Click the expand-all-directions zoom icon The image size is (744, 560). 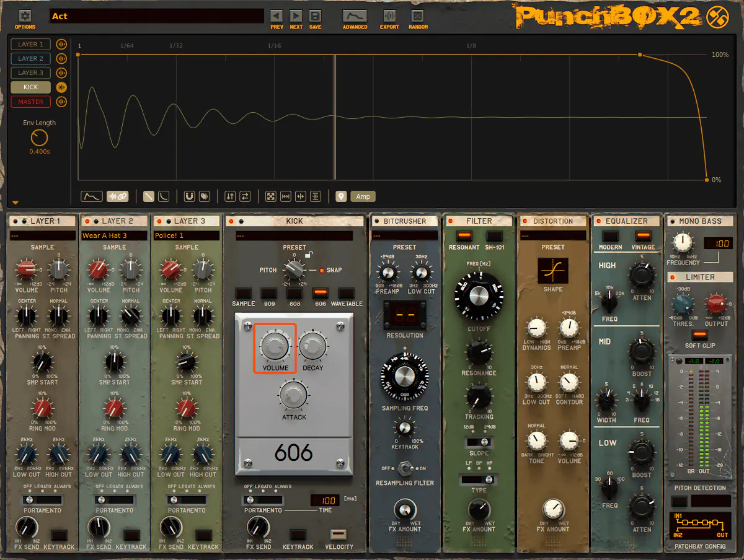271,196
